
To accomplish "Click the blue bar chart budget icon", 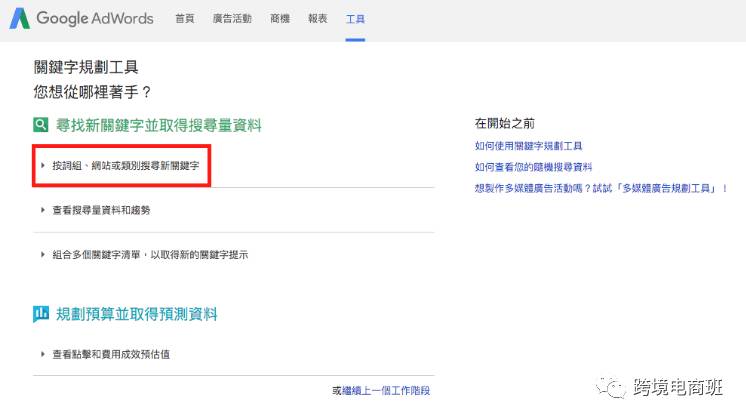I will (x=41, y=314).
